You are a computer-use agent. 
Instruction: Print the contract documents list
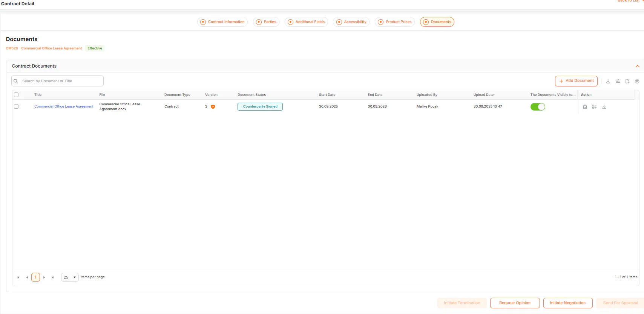(637, 81)
